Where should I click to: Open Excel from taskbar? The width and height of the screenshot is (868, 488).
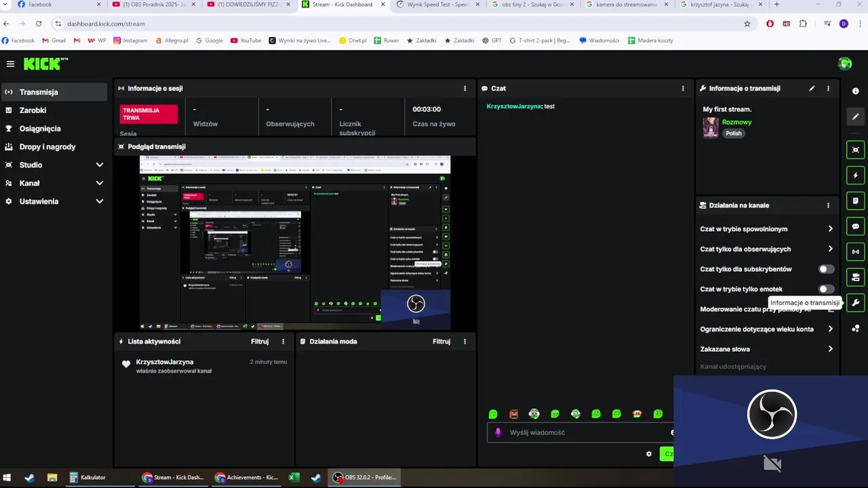pos(294,477)
